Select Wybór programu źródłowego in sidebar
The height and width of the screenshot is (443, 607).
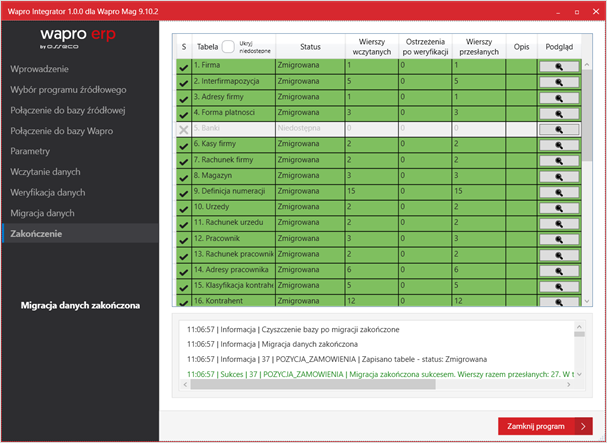[68, 90]
